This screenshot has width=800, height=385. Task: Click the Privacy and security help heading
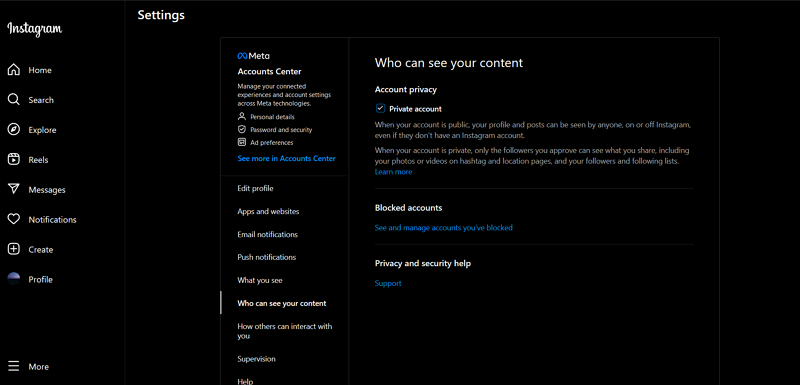click(423, 264)
